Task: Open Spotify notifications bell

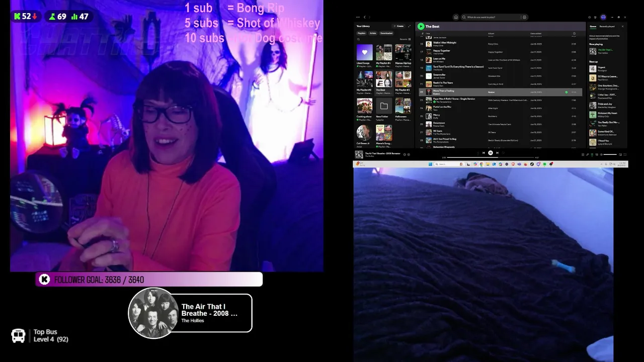Action: tap(590, 17)
